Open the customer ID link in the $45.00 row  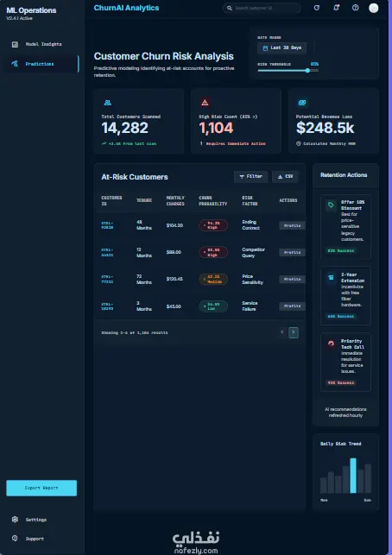pyautogui.click(x=107, y=306)
